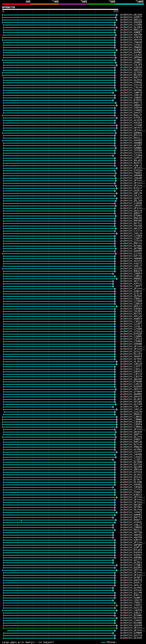Click the white query sequence ruler bar

60,10
